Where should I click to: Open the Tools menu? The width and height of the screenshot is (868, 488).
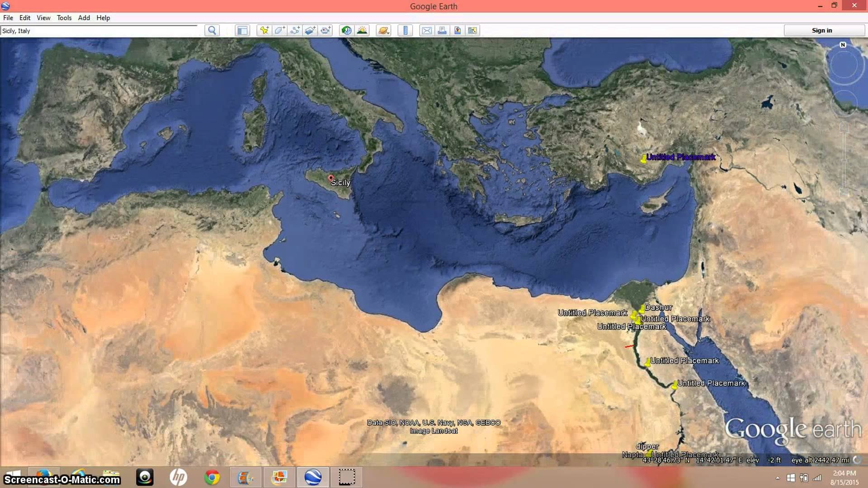pyautogui.click(x=64, y=18)
